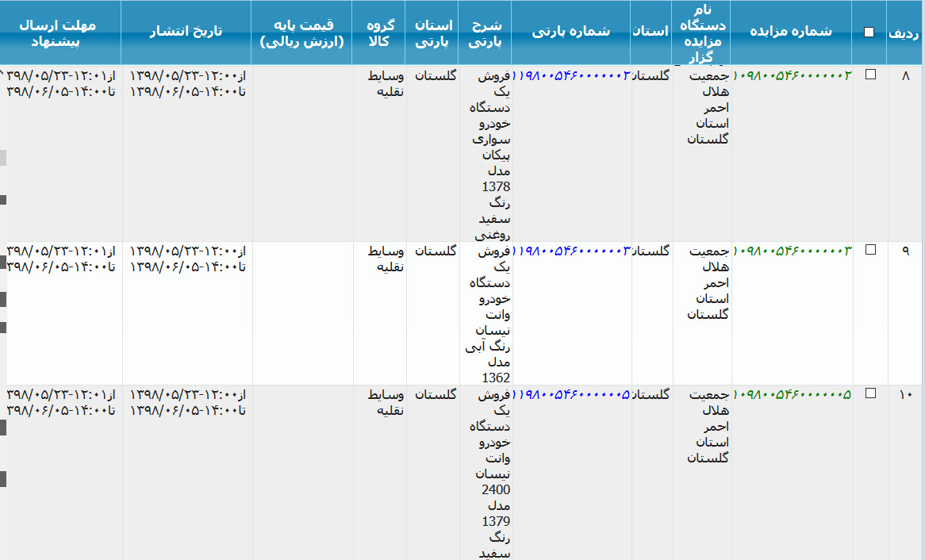Click the شماره مزایده column header
The image size is (925, 560).
coord(792,32)
